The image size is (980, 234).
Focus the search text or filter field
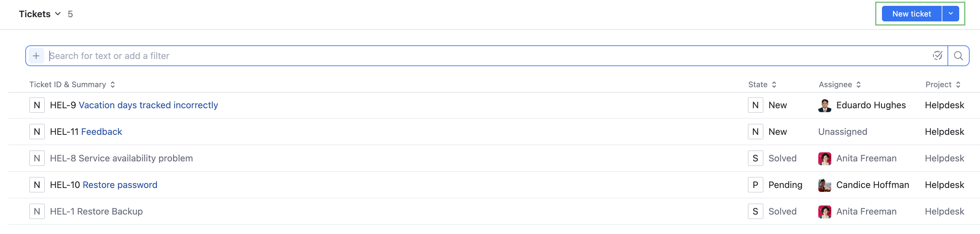(x=457, y=56)
